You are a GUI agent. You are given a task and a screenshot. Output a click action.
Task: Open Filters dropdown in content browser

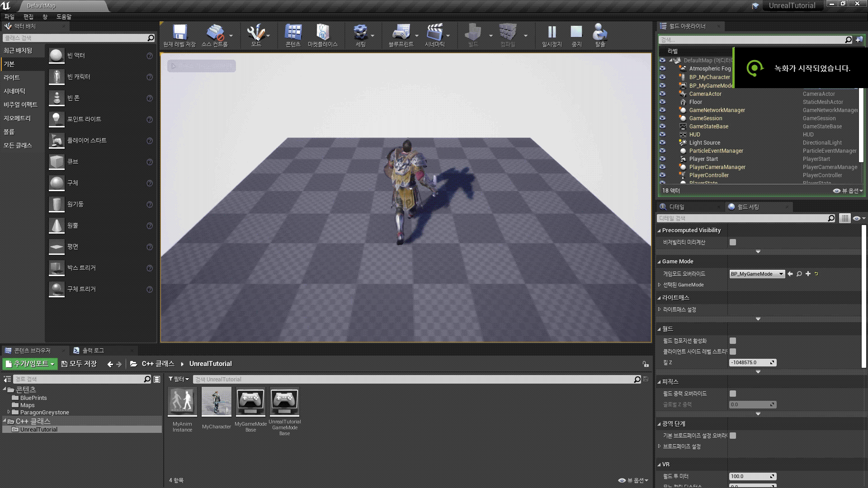179,379
